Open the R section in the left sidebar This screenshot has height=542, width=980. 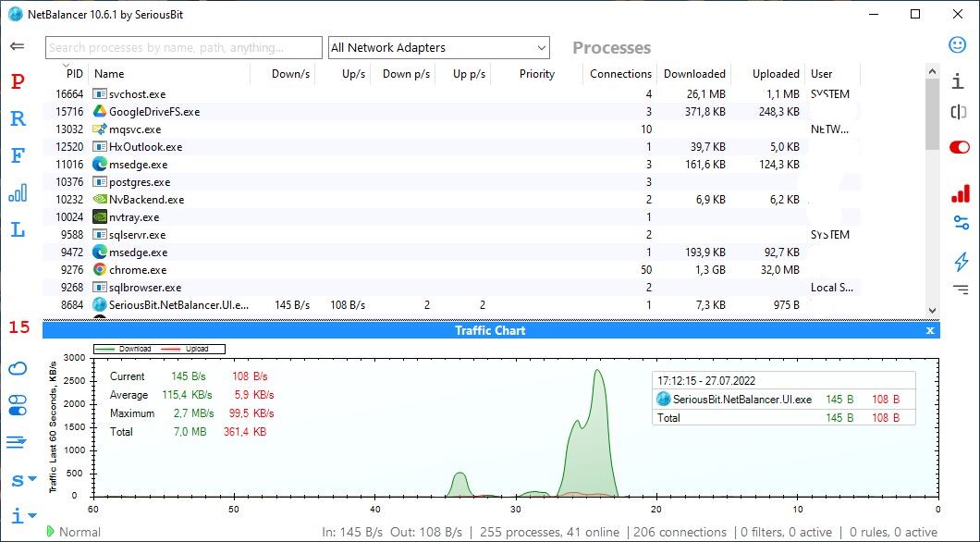[18, 118]
